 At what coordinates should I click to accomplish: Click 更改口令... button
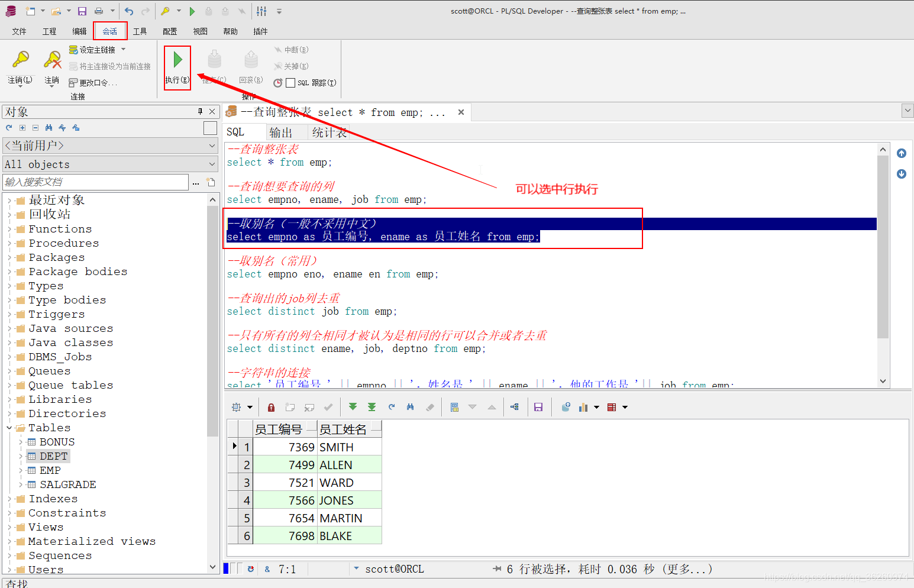(x=93, y=83)
